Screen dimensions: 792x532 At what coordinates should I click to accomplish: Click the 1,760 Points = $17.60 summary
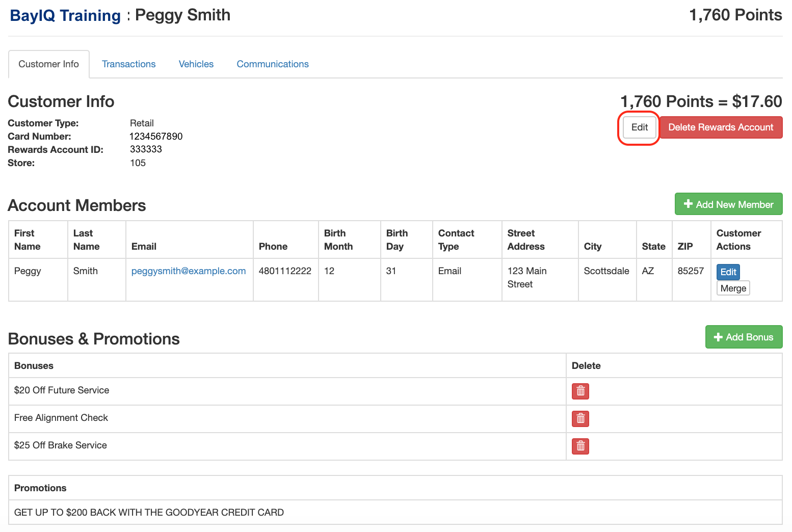701,101
